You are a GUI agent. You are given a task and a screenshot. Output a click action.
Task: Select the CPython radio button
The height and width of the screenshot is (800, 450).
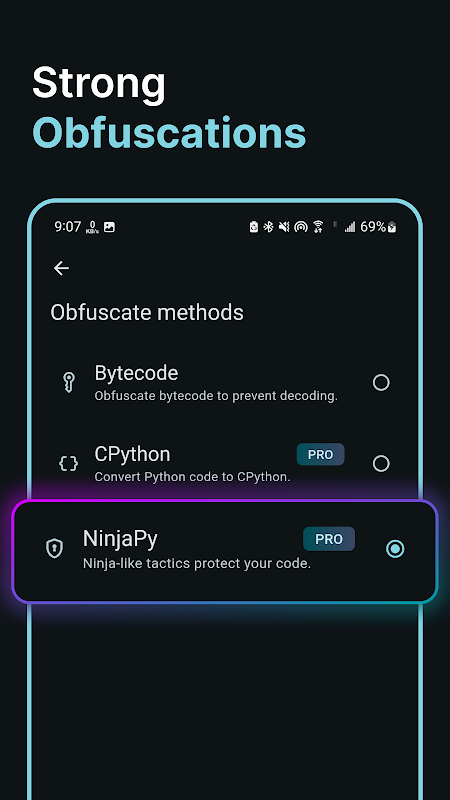click(x=381, y=464)
